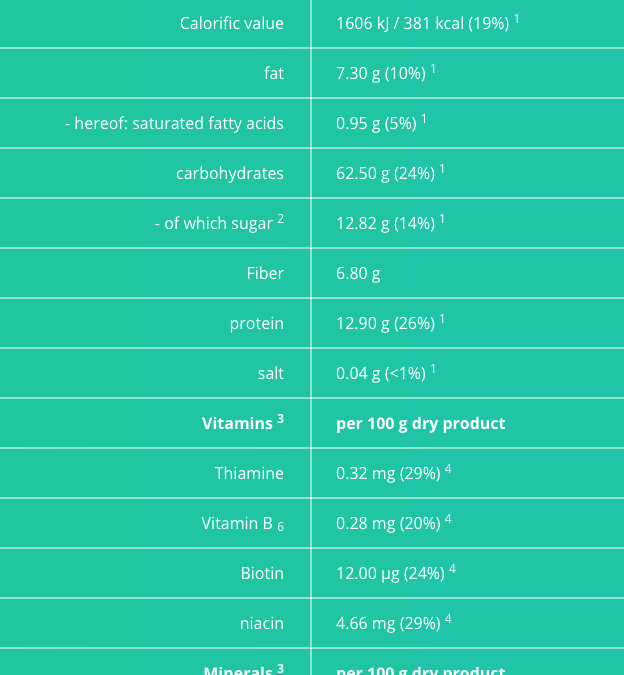Select the "Thiamine" row label
Image resolution: width=624 pixels, height=675 pixels.
point(249,473)
